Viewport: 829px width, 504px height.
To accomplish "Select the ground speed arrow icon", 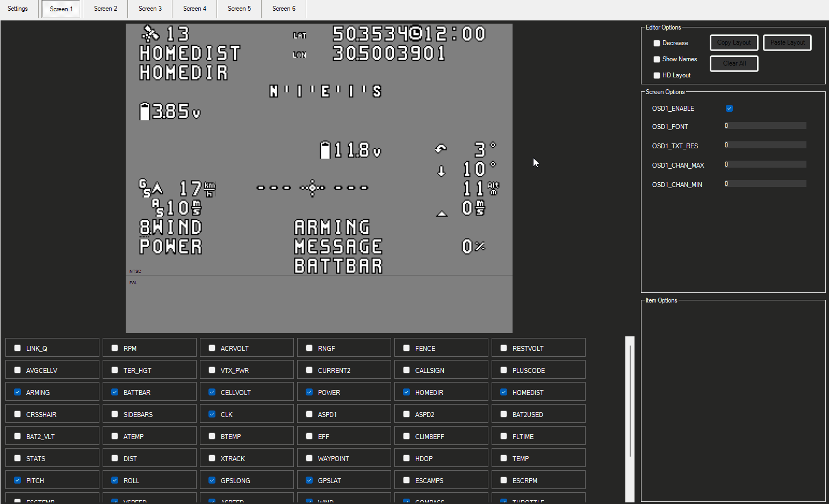I will [x=157, y=188].
